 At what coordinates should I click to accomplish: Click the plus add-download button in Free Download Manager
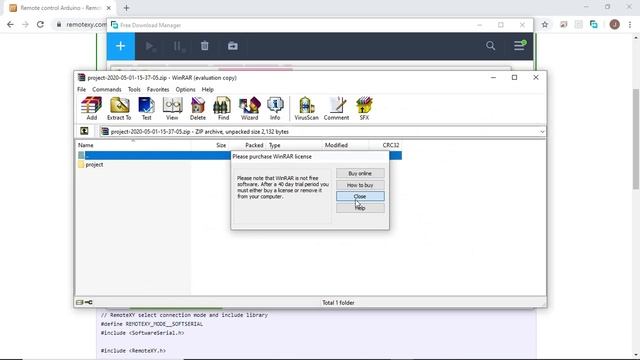[121, 46]
